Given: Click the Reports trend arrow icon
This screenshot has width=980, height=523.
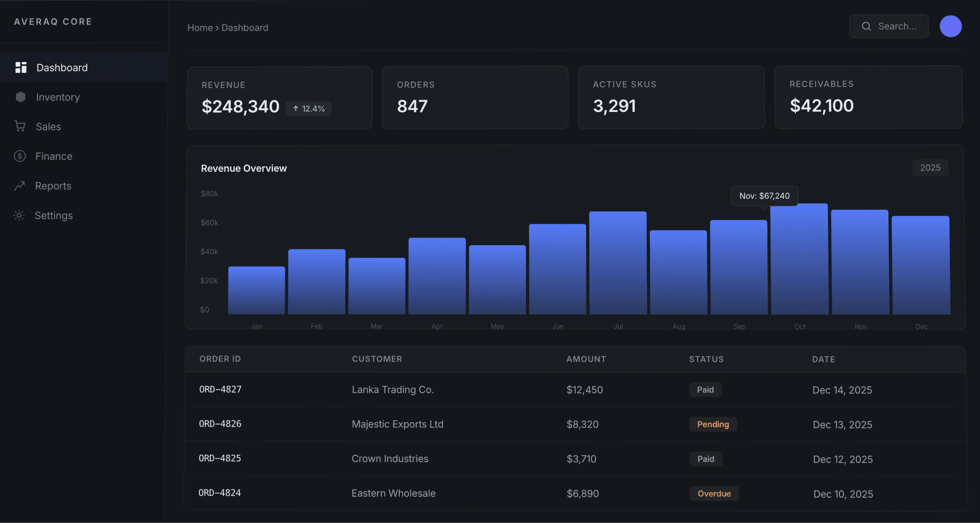Looking at the screenshot, I should tap(19, 186).
